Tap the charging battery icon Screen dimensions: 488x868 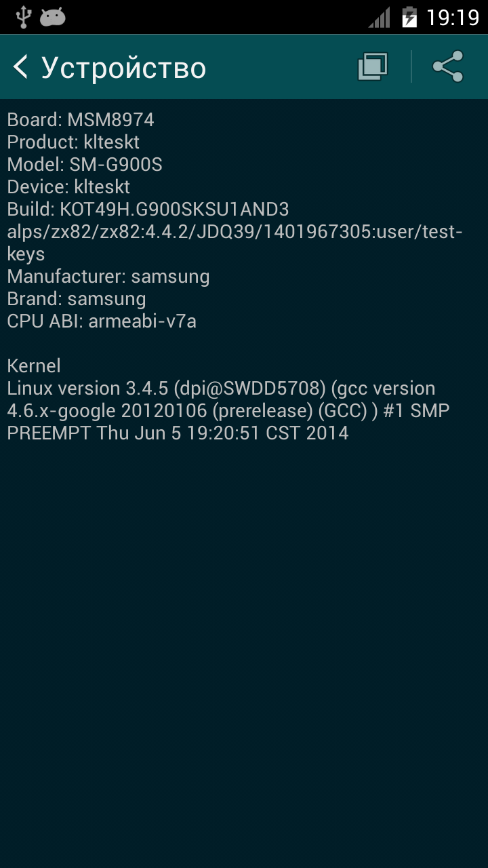(409, 17)
